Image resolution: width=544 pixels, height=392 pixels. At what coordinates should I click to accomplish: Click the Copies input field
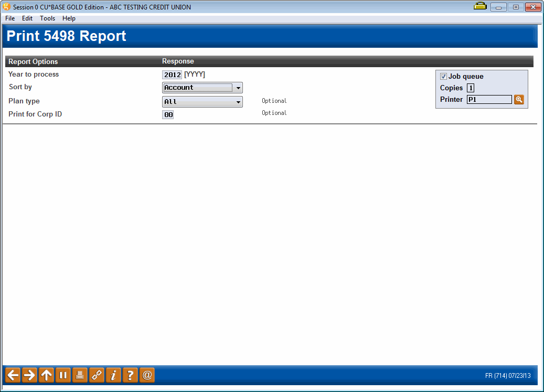coord(471,88)
